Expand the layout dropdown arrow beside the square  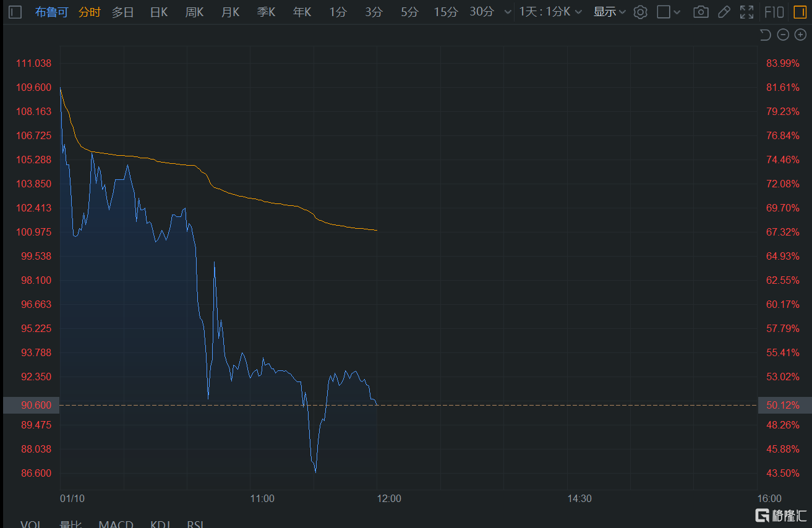[x=677, y=12]
